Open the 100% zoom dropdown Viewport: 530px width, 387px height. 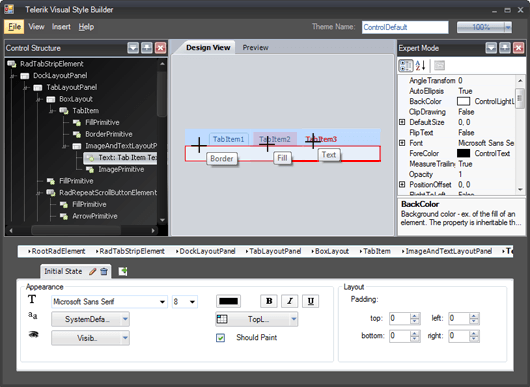tap(508, 27)
